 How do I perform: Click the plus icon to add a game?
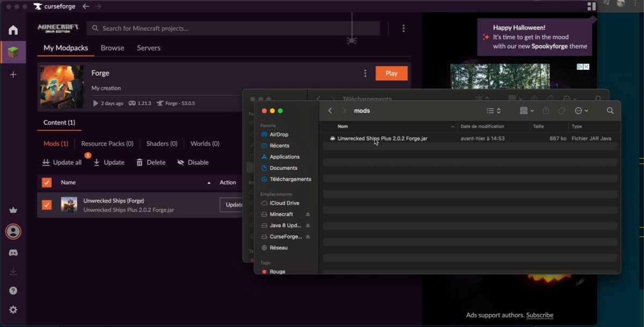pos(13,75)
